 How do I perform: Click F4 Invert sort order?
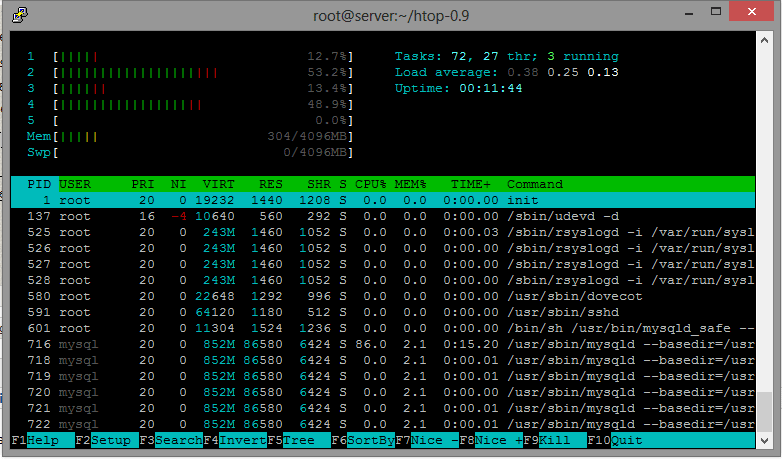(x=235, y=441)
